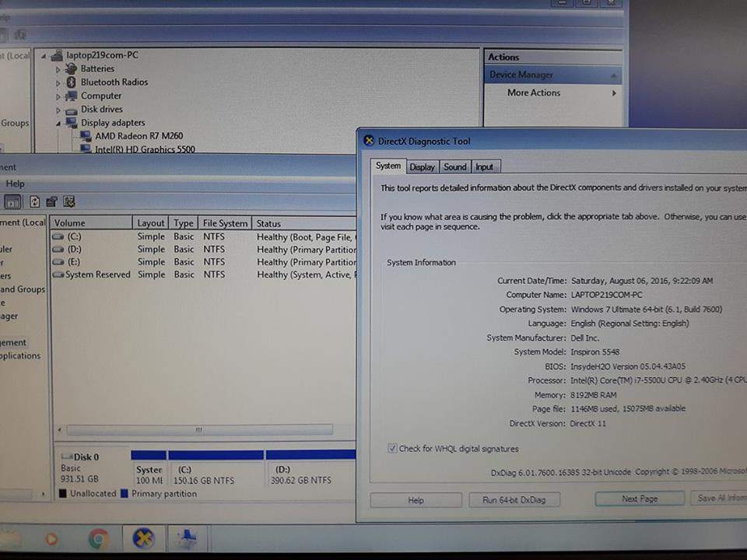Sort by the Layout column header

click(x=150, y=223)
